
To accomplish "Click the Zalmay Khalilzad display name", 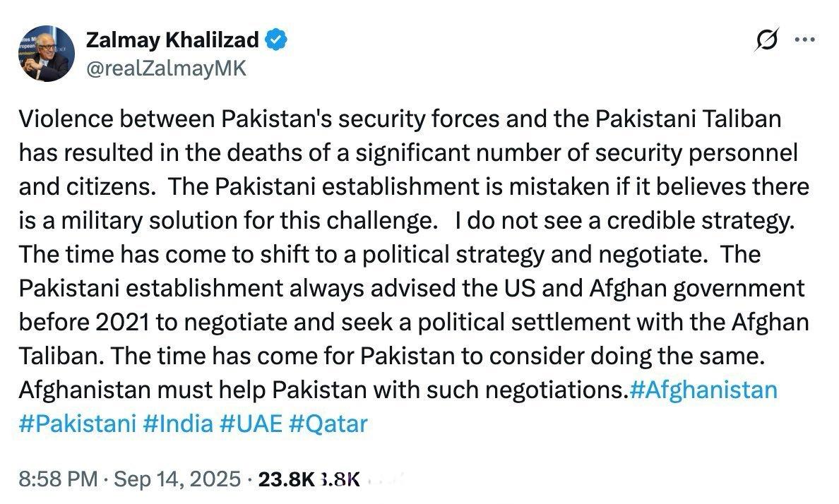I will 172,40.
